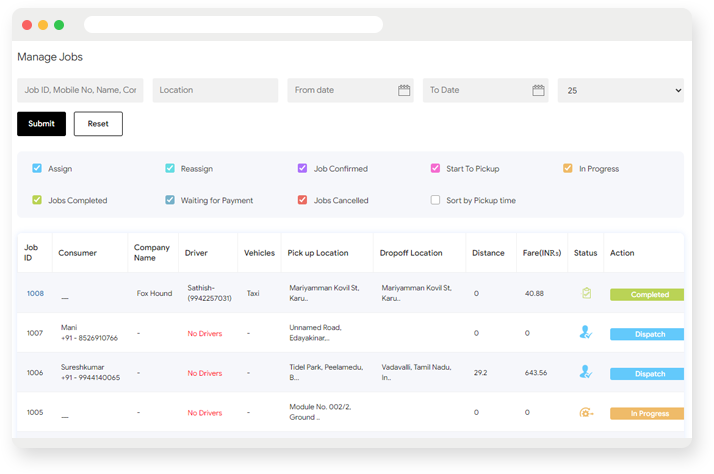Open the To Date calendar icon
Image resolution: width=714 pixels, height=474 pixels.
tap(538, 90)
